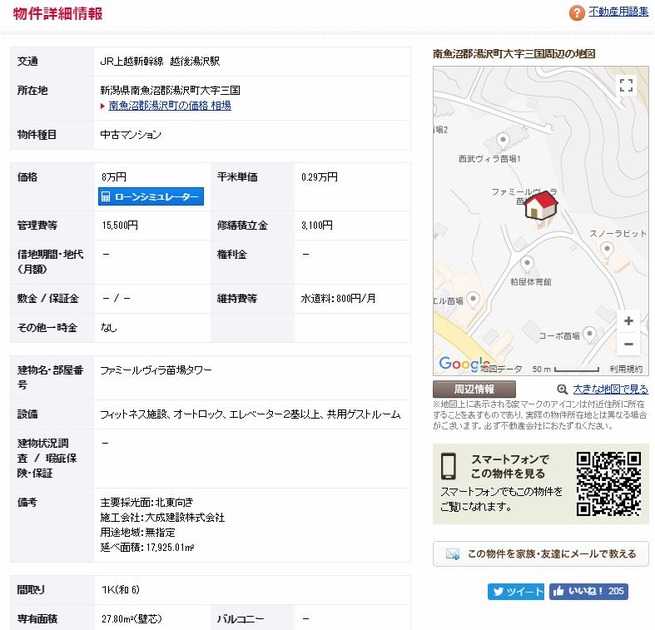Select 修繕積立金 value 3,100円

tap(317, 226)
